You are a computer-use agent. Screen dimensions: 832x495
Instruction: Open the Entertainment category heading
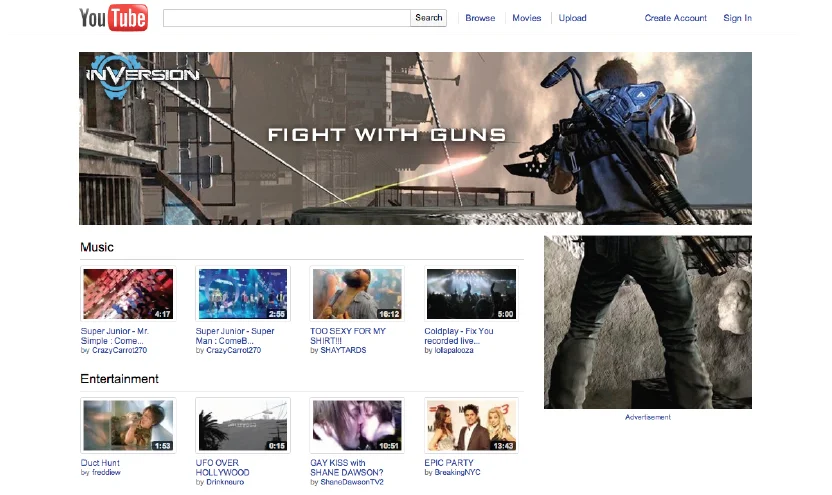(119, 379)
